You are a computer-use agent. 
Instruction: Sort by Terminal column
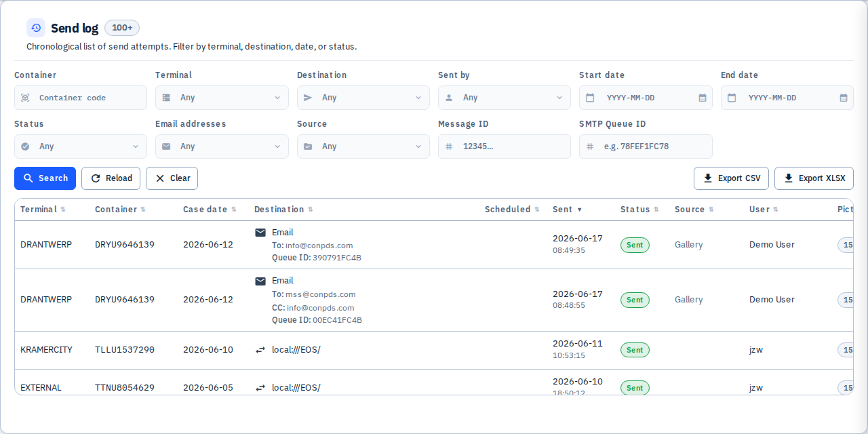(43, 210)
